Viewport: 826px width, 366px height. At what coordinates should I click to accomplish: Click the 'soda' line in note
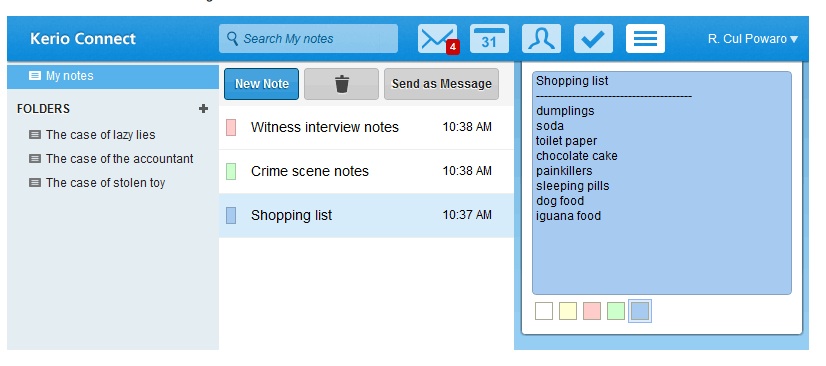(550, 126)
